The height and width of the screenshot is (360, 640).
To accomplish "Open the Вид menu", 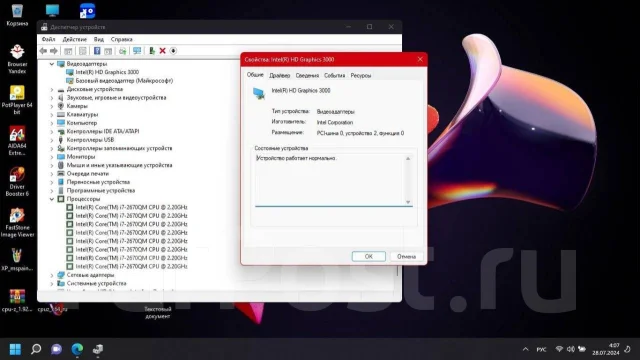I will 99,40.
